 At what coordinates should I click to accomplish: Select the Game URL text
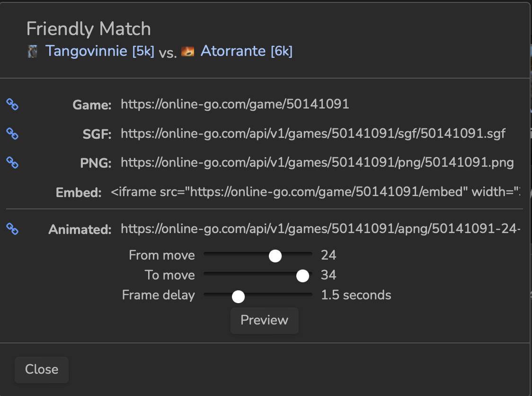[235, 104]
